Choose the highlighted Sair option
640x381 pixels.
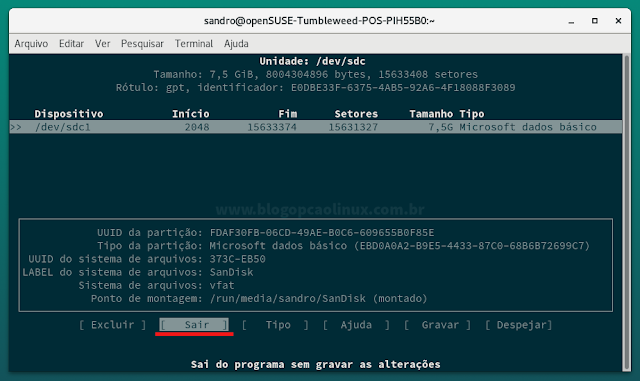[194, 325]
